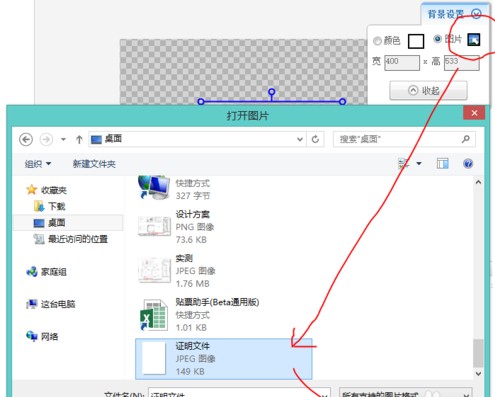This screenshot has width=495, height=397.
Task: Open the 组织 menu
Action: point(38,164)
